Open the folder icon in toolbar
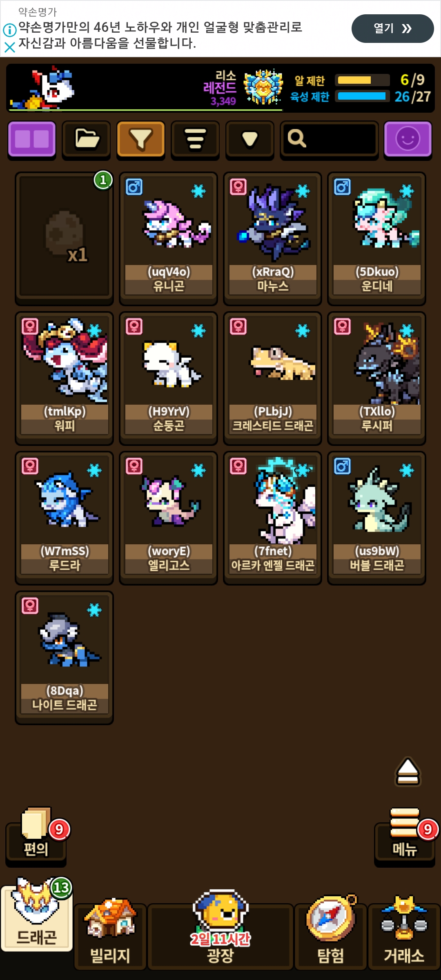 (x=86, y=139)
